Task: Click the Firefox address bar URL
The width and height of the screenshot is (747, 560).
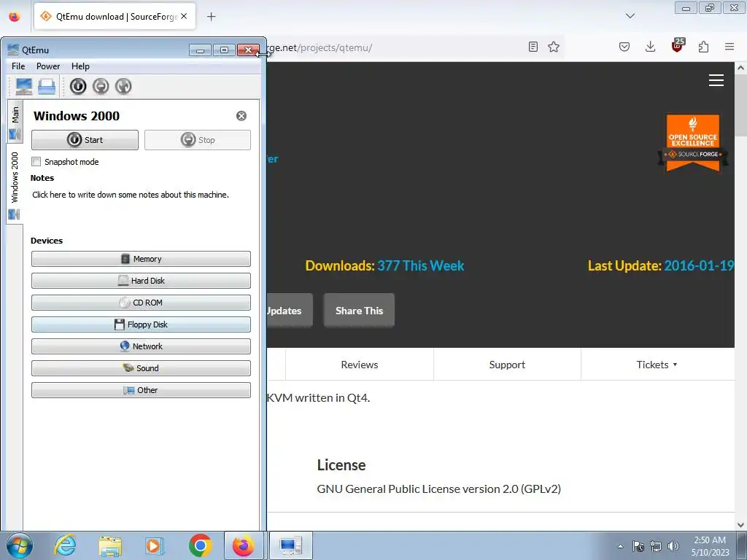Action: coord(320,47)
